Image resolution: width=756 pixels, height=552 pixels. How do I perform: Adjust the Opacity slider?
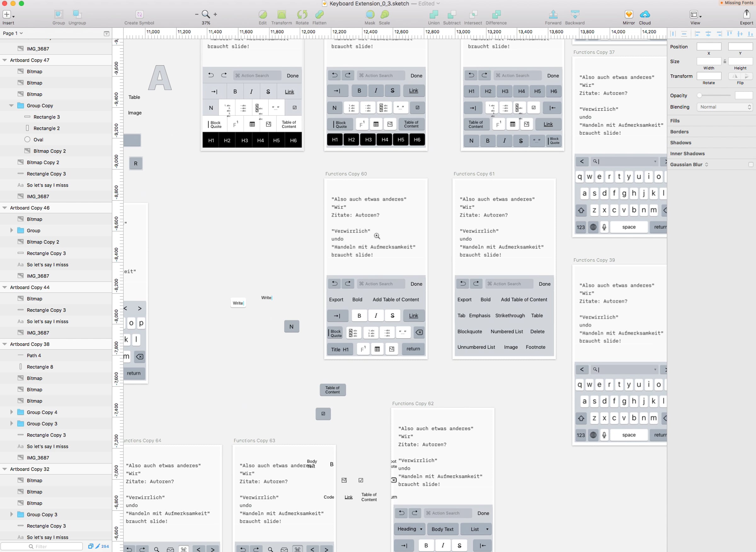pos(715,96)
